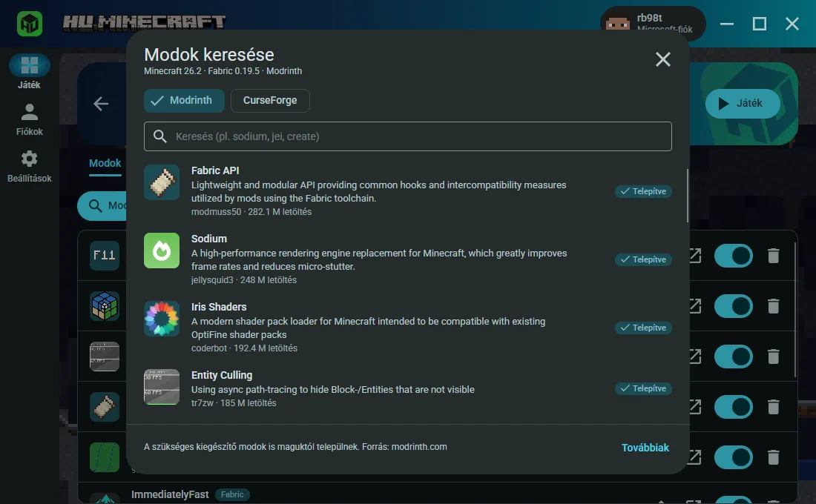
Task: Click the mod search button behind dialog
Action: (103, 206)
